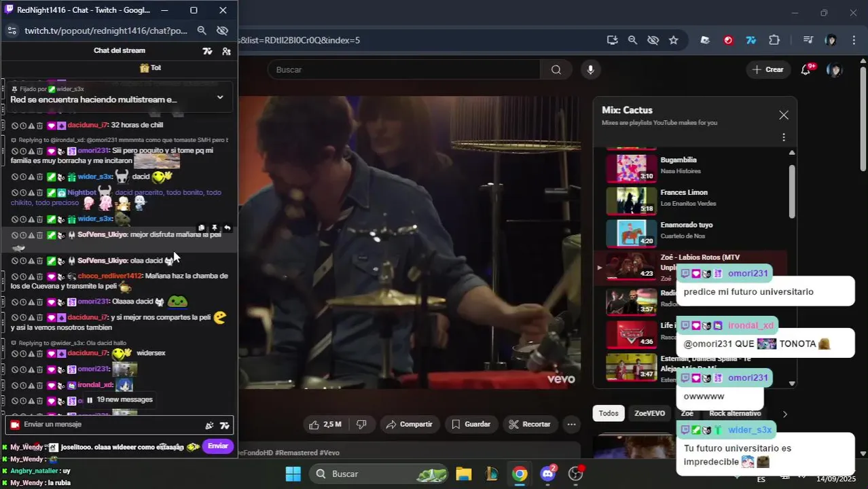Close the Mix: Cactus playlist panel

click(x=784, y=115)
